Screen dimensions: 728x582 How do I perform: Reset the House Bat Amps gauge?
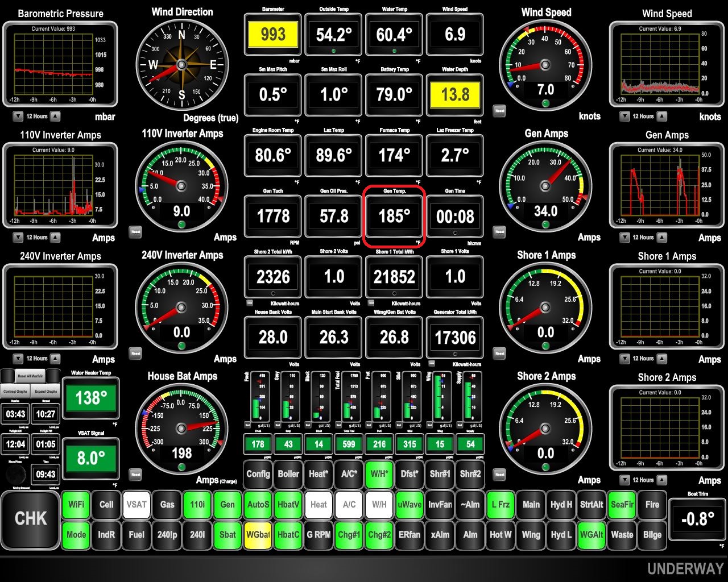[135, 474]
